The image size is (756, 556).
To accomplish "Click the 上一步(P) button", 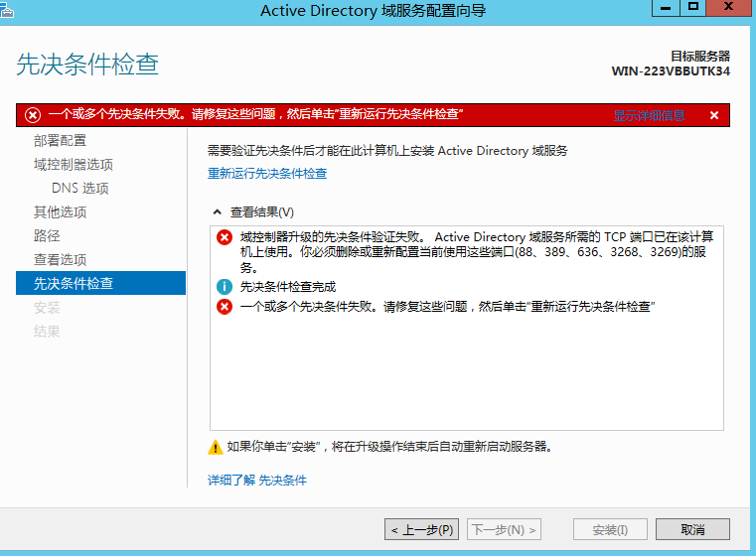I will click(x=421, y=529).
